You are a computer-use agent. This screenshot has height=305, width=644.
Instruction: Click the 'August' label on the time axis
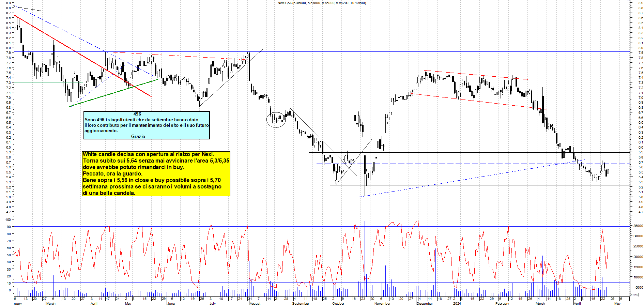click(x=255, y=303)
